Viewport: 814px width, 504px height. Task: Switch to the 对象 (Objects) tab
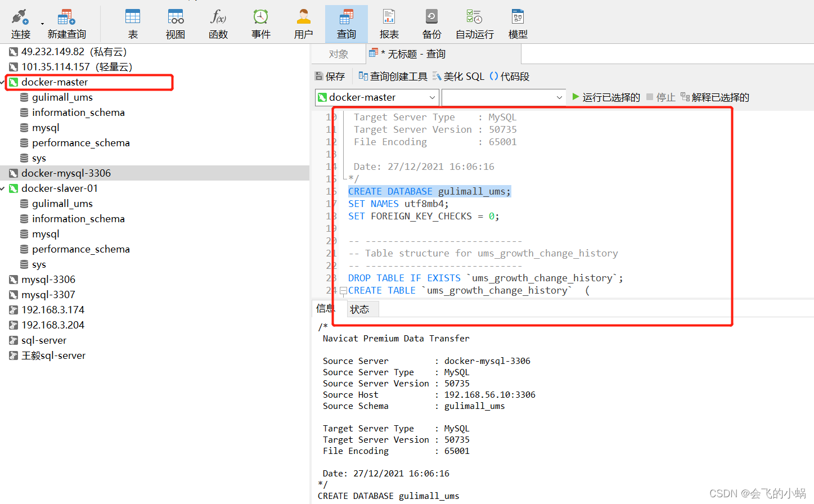(339, 54)
